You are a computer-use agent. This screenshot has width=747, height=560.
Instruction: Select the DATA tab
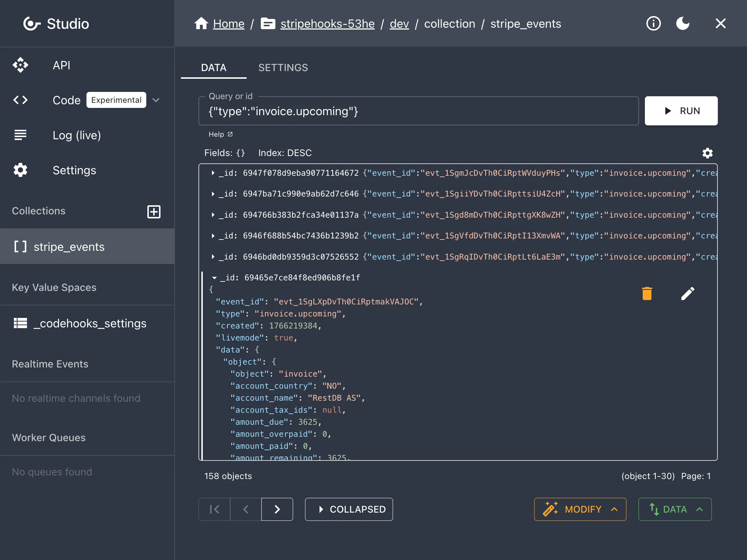[214, 67]
